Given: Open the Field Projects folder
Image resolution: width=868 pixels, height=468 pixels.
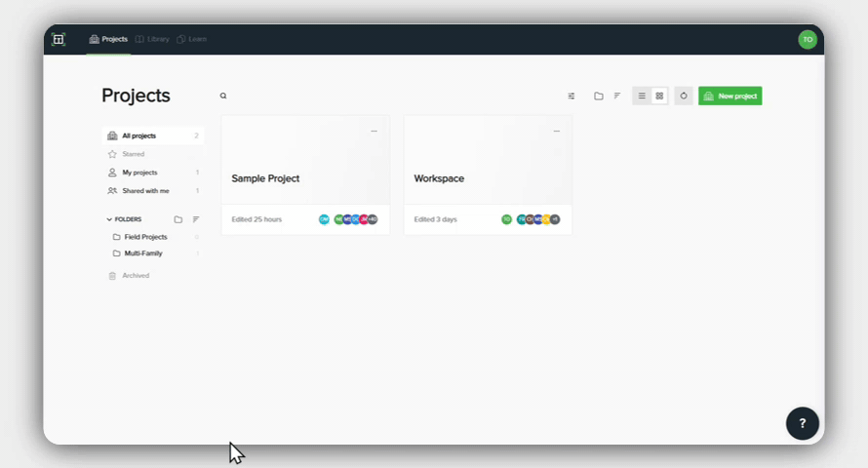Looking at the screenshot, I should pos(145,237).
